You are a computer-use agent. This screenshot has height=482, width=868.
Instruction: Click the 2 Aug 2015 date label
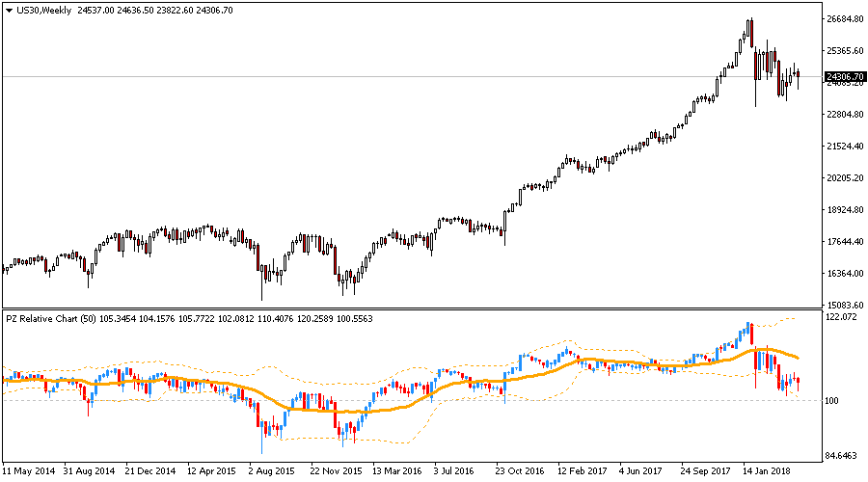[x=271, y=472]
